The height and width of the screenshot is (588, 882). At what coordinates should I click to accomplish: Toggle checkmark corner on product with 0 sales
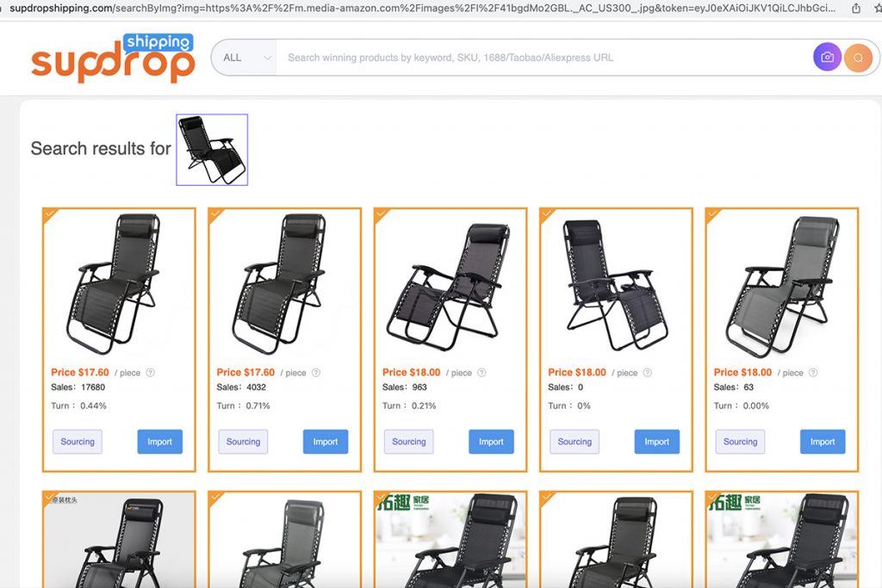(547, 214)
